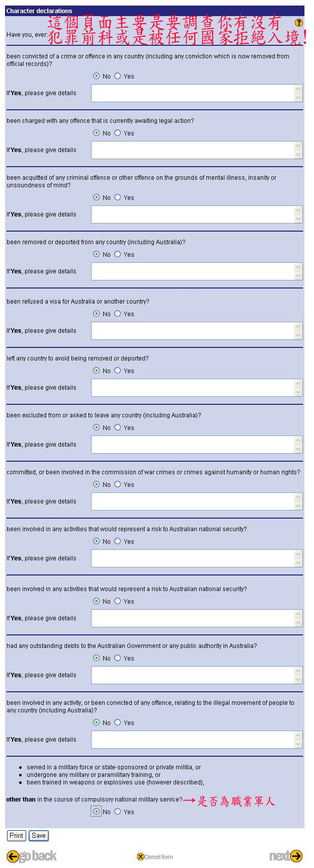
Task: Click the next arrow icon
Action: (x=296, y=855)
